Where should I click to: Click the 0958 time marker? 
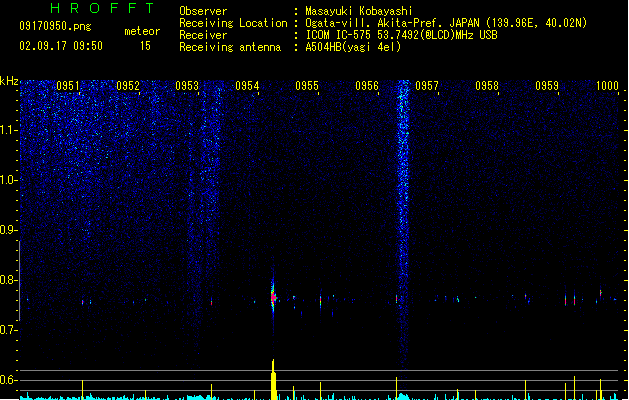tap(487, 86)
